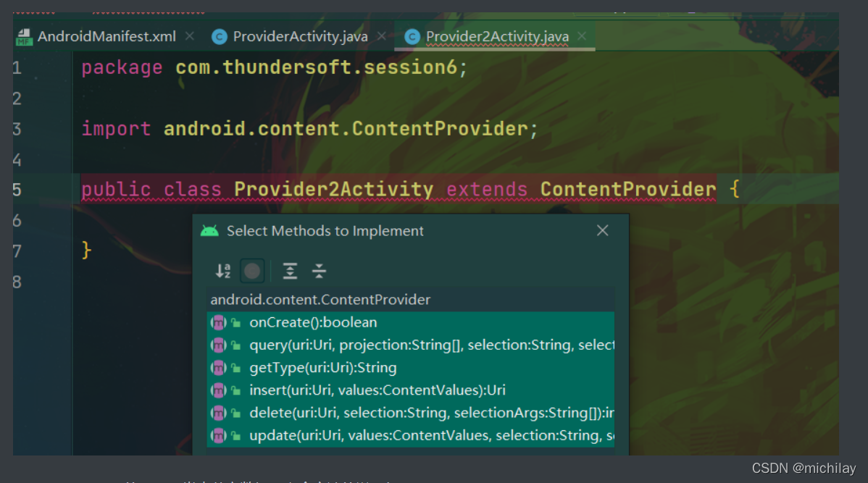Switch to the ProviderActivity.java tab
Viewport: 868px width, 483px height.
pyautogui.click(x=300, y=36)
